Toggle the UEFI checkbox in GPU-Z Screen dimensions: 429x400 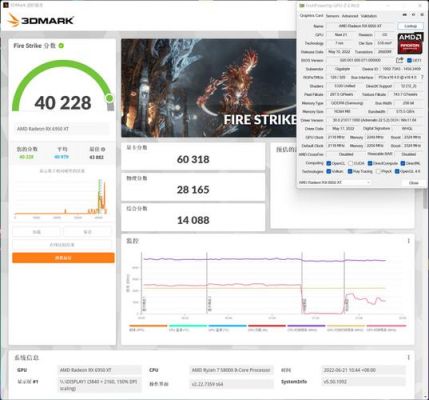pos(410,60)
